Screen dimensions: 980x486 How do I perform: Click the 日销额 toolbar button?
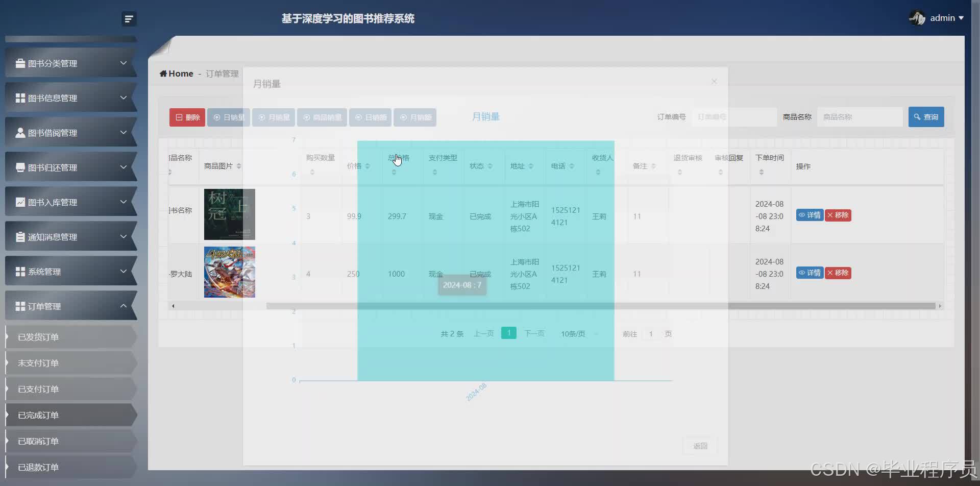pyautogui.click(x=371, y=117)
